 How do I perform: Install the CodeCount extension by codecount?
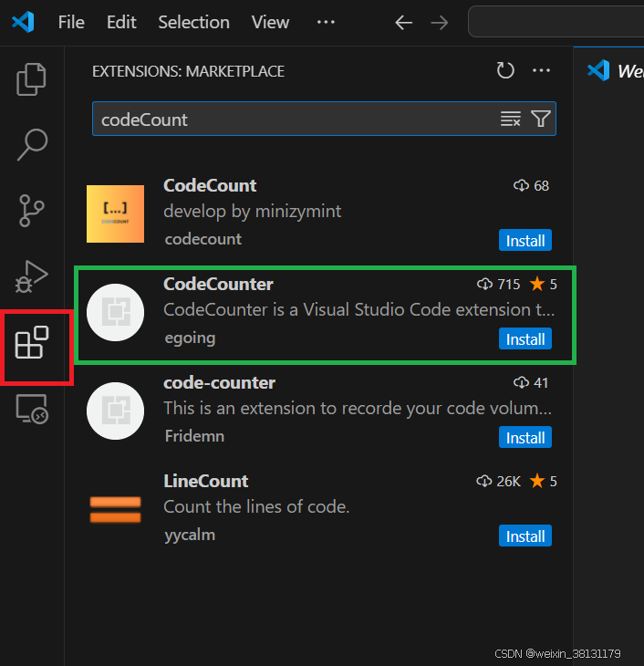(x=525, y=241)
